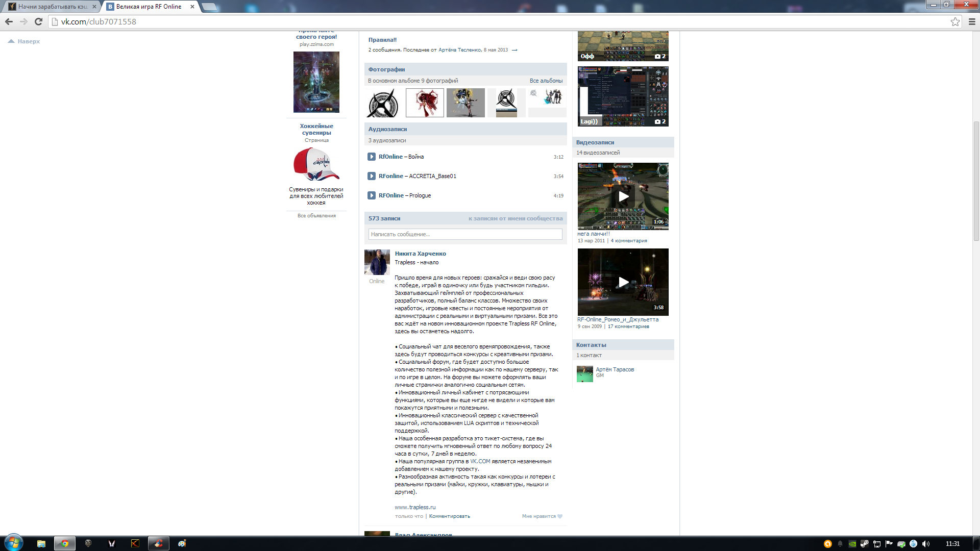Open the 'Lagi))' photo album thumbnail
Image resolution: width=980 pixels, height=551 pixels.
[x=623, y=96]
